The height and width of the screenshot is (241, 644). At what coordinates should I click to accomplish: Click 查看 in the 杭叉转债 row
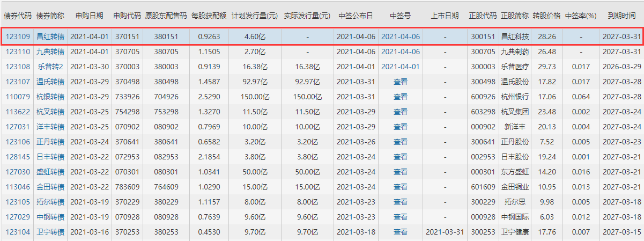coord(401,112)
